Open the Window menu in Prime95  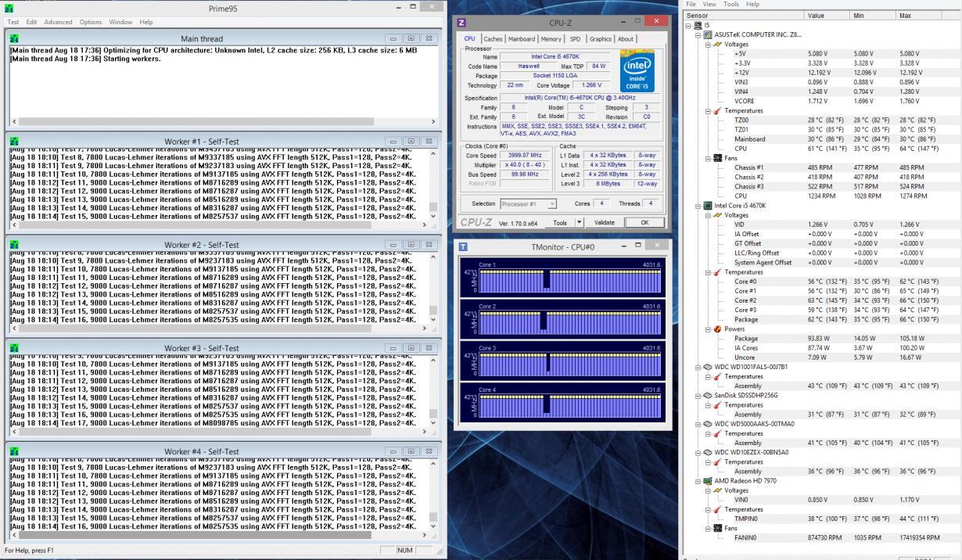pos(120,22)
